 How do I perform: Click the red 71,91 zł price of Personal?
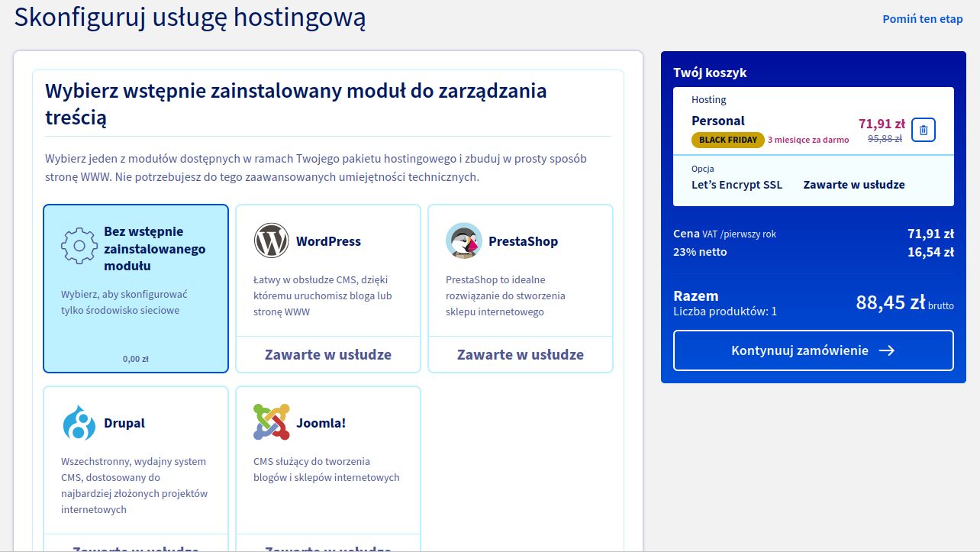(882, 124)
